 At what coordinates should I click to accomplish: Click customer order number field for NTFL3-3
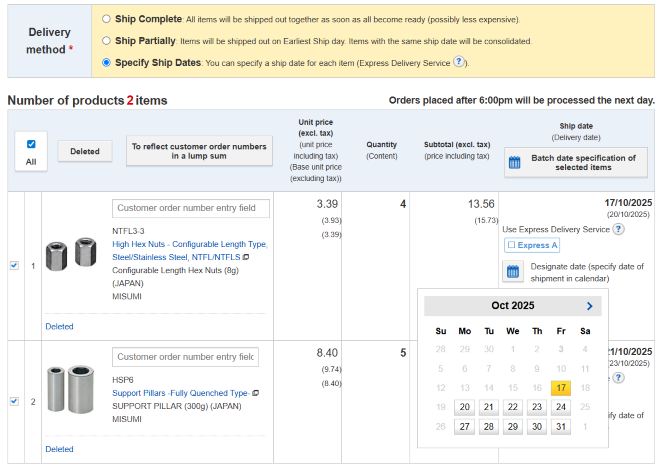[190, 208]
